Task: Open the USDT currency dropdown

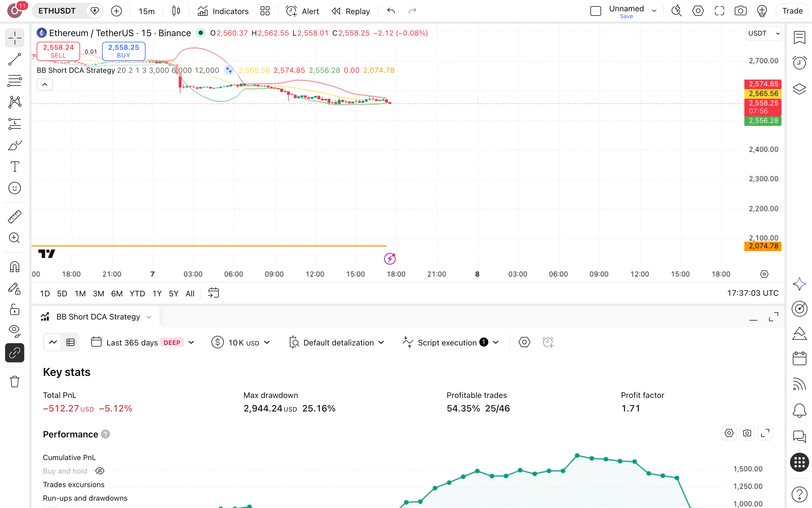Action: click(x=764, y=33)
